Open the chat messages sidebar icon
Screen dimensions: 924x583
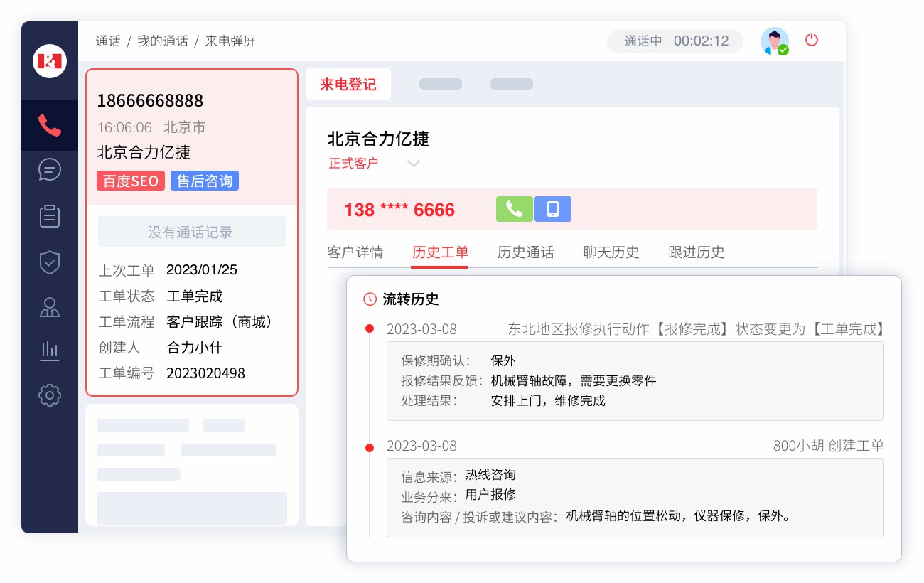(x=50, y=170)
